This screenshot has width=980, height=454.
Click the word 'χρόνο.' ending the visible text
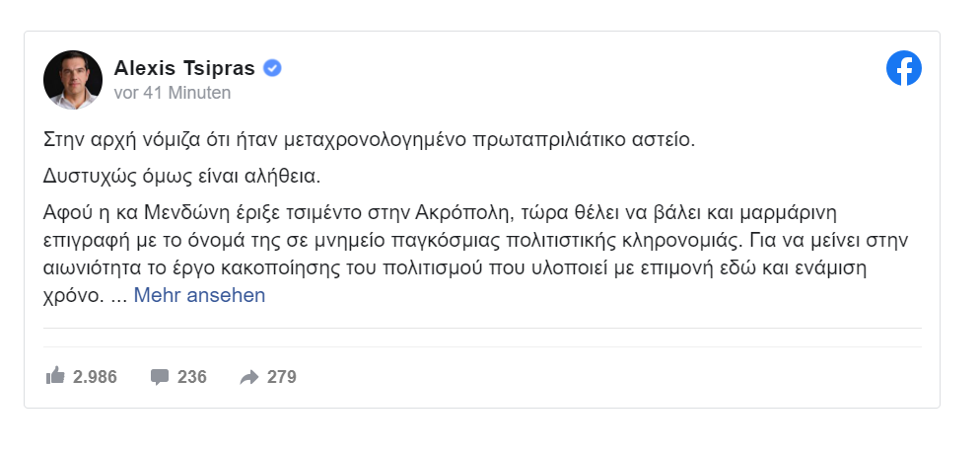click(x=74, y=296)
